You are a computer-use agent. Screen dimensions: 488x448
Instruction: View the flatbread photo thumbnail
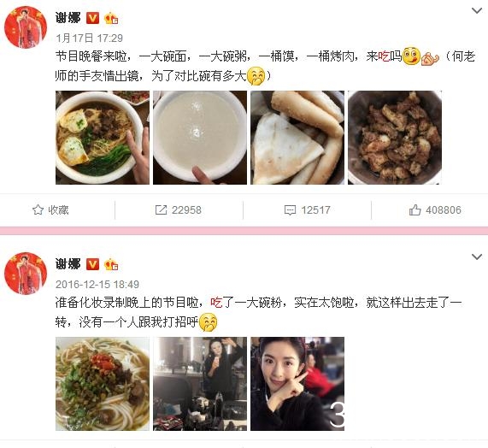297,138
